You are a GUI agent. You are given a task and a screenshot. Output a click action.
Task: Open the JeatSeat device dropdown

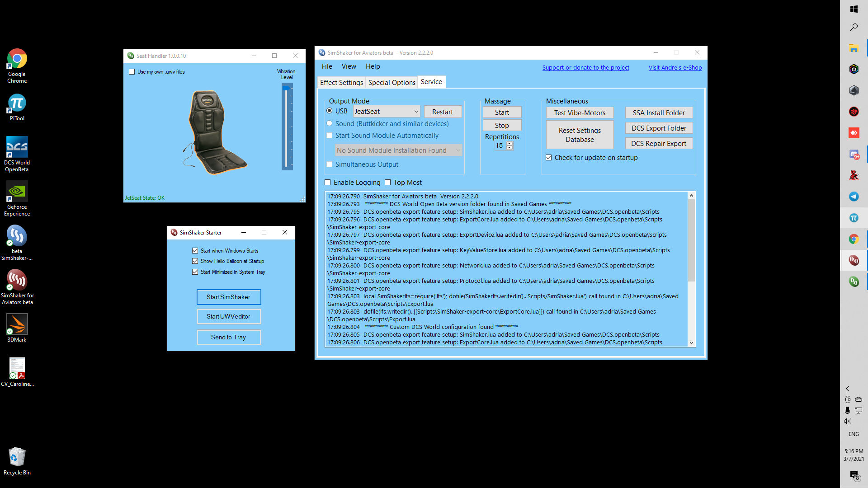point(387,111)
